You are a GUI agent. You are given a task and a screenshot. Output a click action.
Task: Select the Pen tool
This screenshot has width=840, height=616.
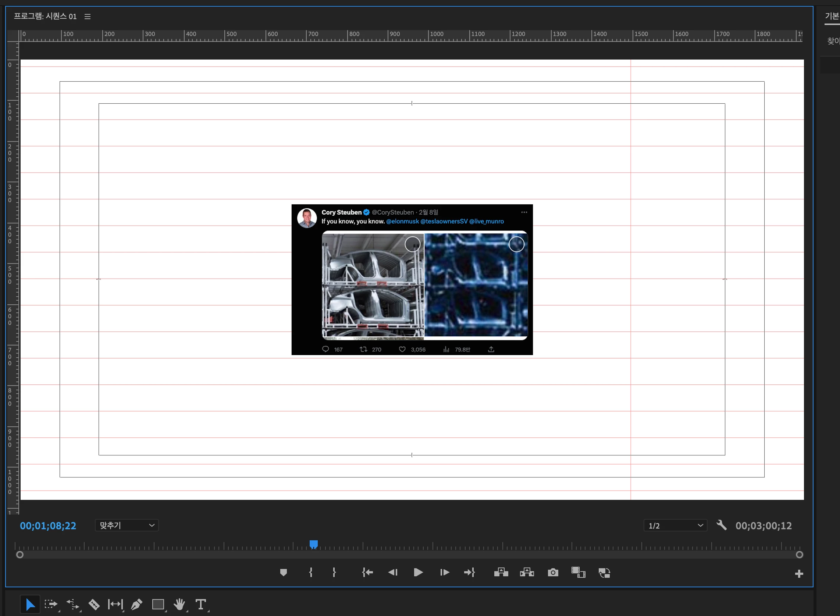coord(136,604)
